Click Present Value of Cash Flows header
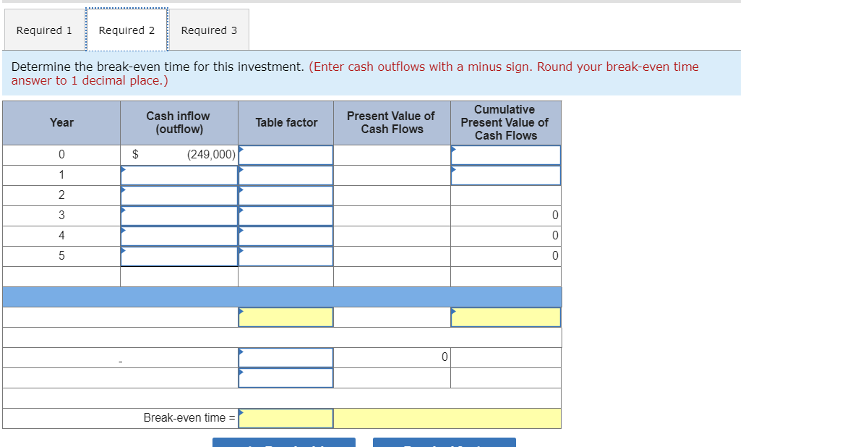868x447 pixels. 391,123
